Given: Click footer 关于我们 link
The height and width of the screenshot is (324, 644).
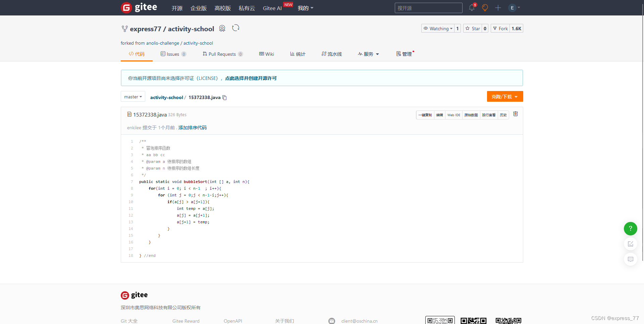Looking at the screenshot, I should pos(284,321).
